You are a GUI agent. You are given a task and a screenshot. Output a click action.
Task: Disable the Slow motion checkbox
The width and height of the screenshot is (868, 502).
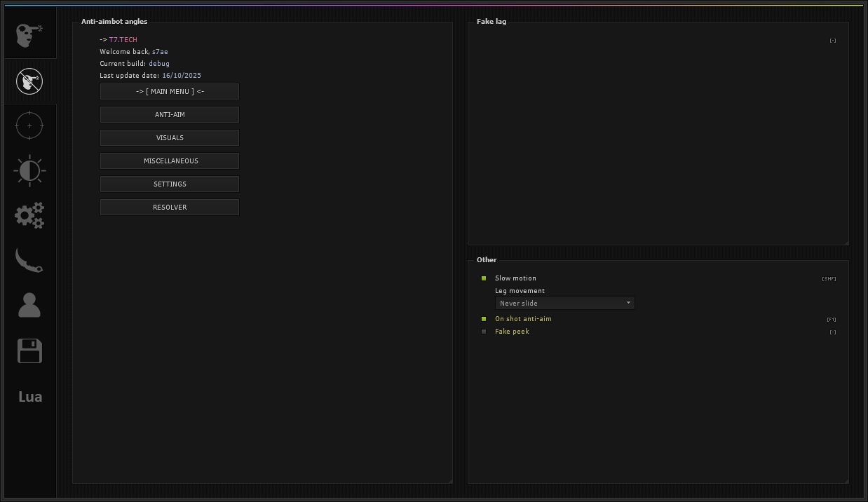[484, 278]
